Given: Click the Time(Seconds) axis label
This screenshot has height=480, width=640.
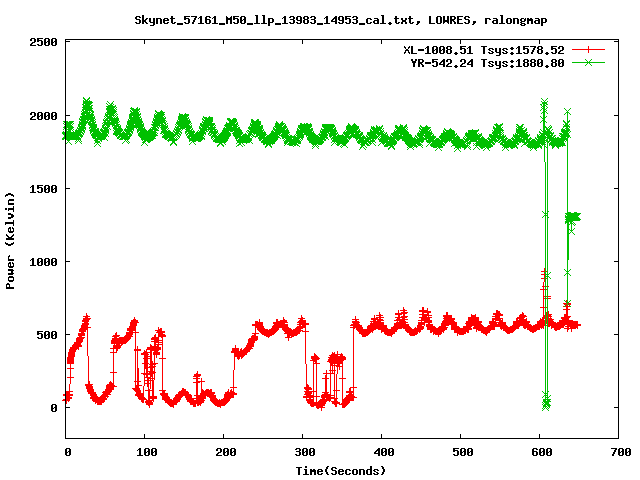Looking at the screenshot, I should click(341, 471).
